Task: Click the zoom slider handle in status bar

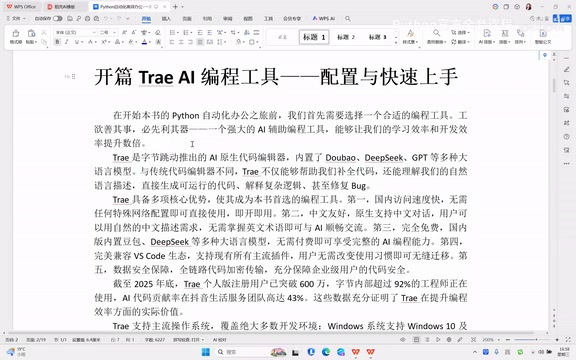Action: [x=536, y=340]
